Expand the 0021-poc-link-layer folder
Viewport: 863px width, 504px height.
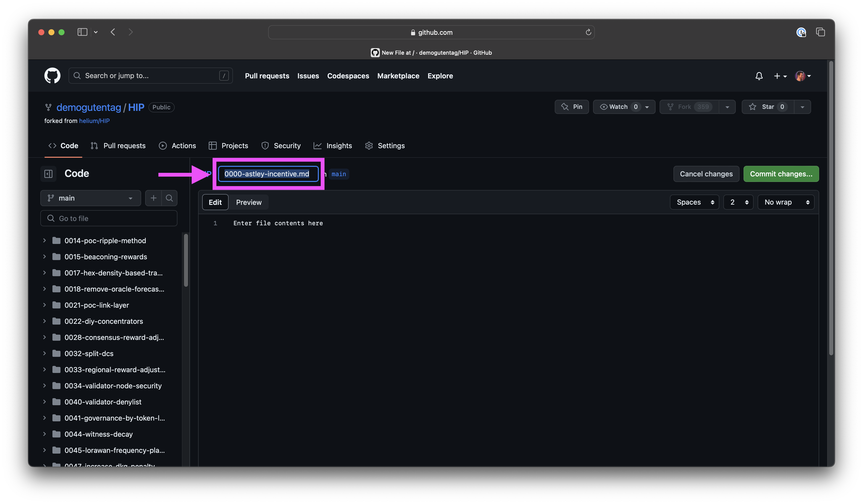[x=45, y=305]
